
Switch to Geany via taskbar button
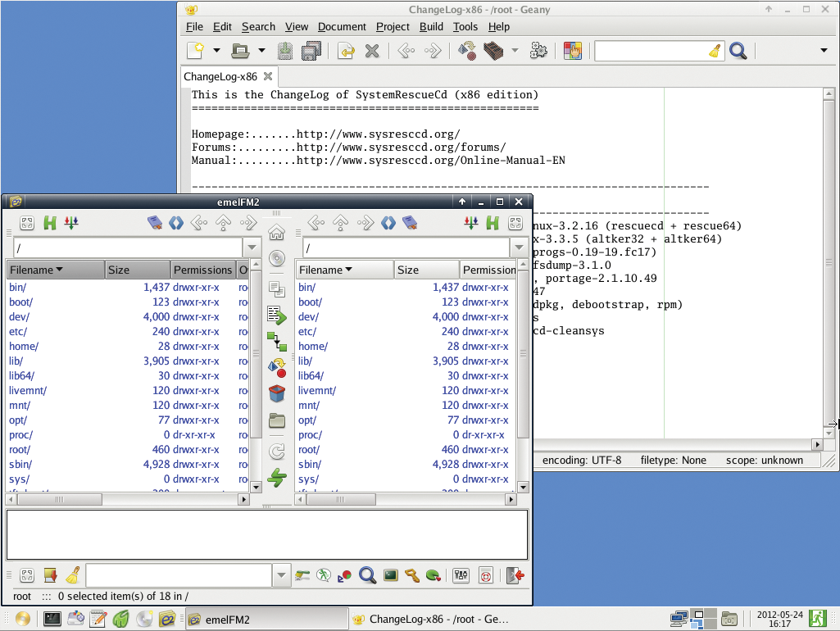click(431, 620)
